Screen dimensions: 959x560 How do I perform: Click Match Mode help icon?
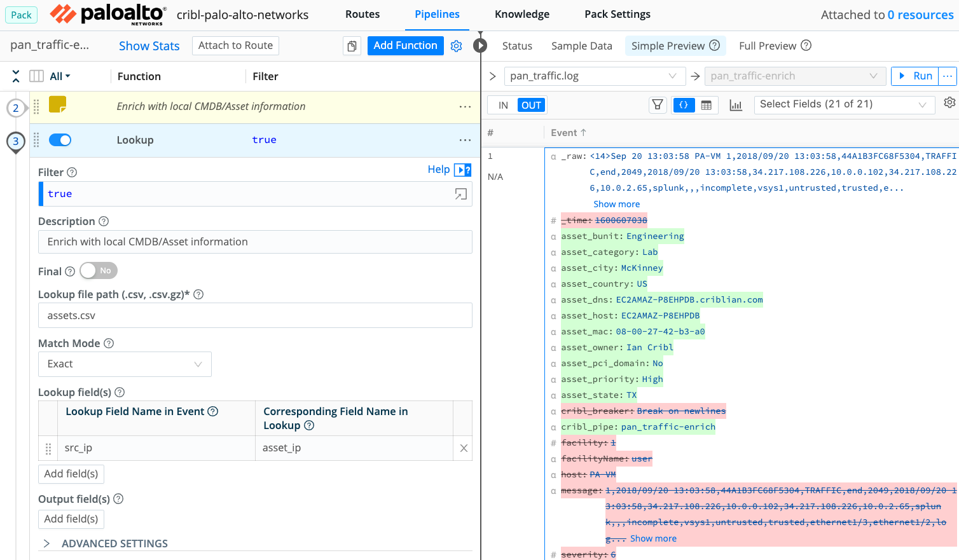[109, 343]
